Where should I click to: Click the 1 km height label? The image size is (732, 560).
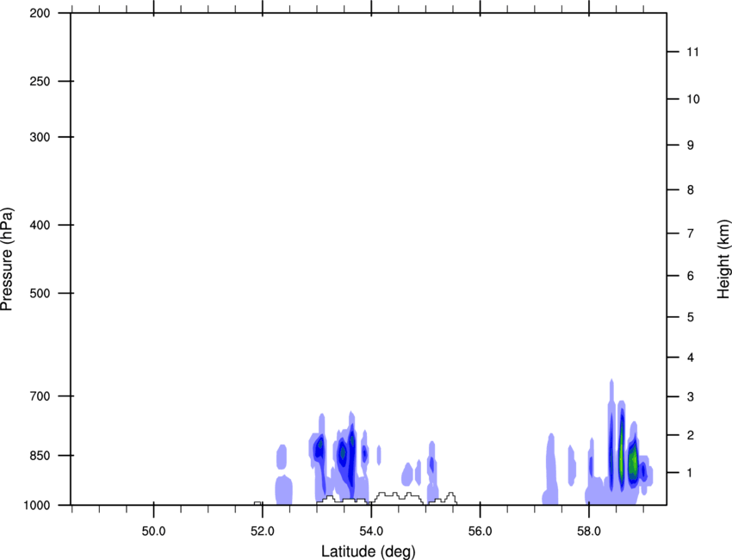[x=691, y=473]
